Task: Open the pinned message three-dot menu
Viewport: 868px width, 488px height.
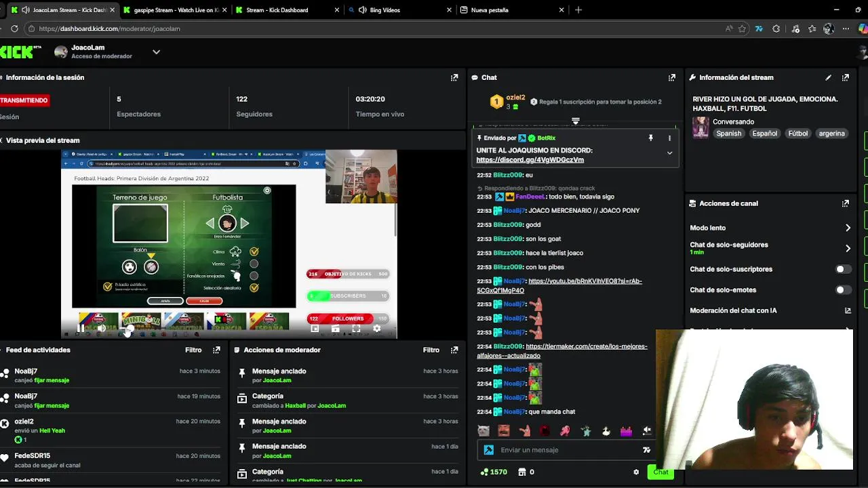Action: [669, 138]
